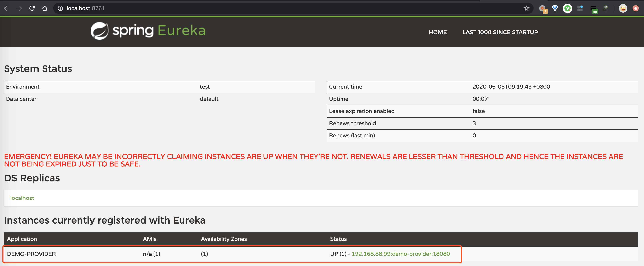Click the browser back arrow
644x266 pixels.
[x=7, y=8]
